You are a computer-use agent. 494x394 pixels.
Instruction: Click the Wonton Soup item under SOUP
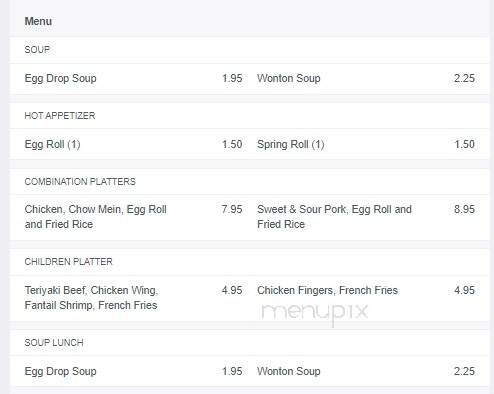[289, 78]
